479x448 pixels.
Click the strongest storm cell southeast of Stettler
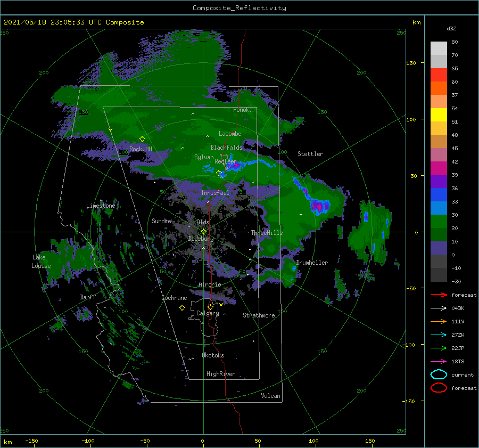[319, 207]
